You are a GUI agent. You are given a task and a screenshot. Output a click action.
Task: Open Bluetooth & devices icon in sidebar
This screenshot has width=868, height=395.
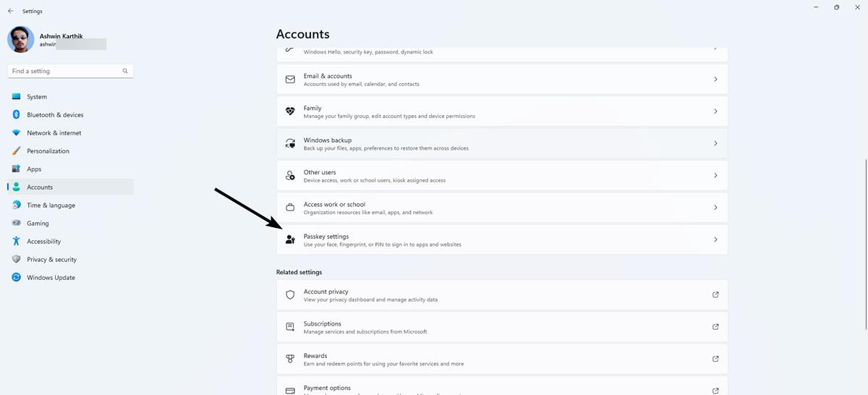[x=16, y=115]
